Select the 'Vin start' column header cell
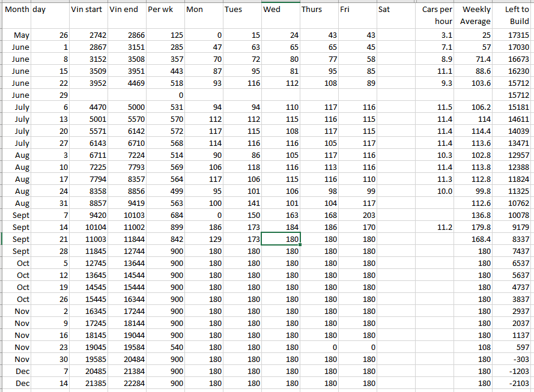 click(x=88, y=10)
